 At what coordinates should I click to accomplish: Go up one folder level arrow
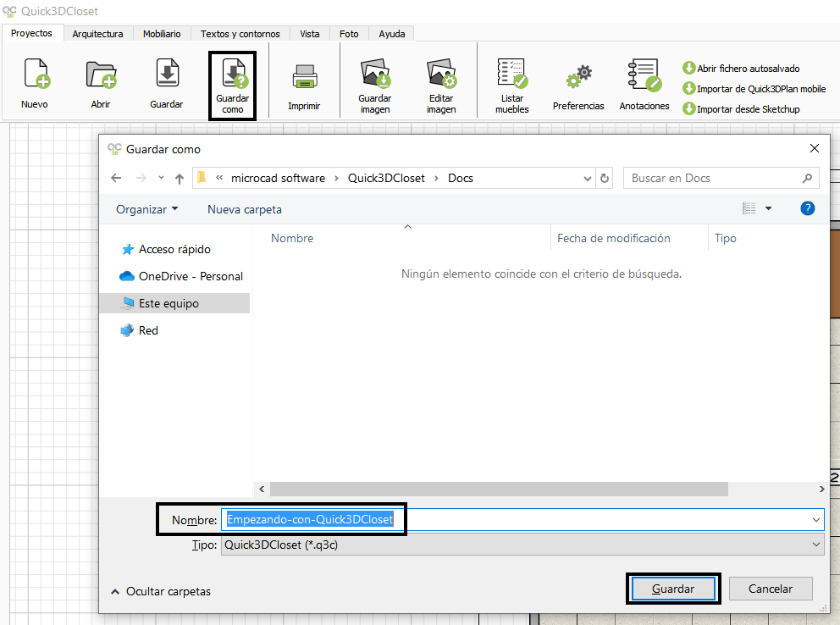coord(180,179)
